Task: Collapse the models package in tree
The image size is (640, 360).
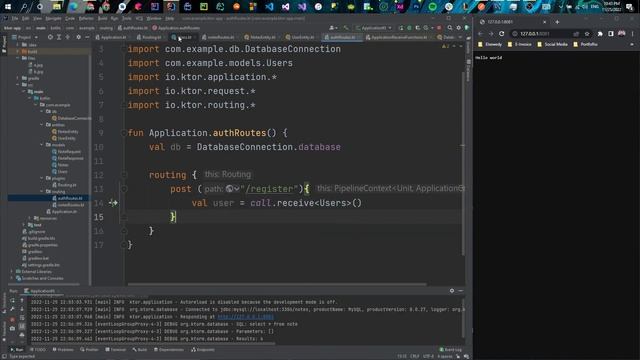Action: point(42,144)
